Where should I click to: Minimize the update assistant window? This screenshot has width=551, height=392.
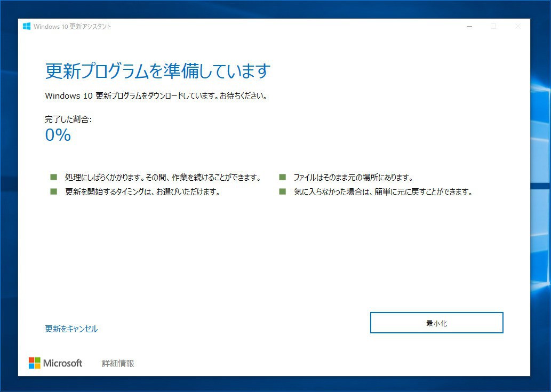tap(469, 26)
